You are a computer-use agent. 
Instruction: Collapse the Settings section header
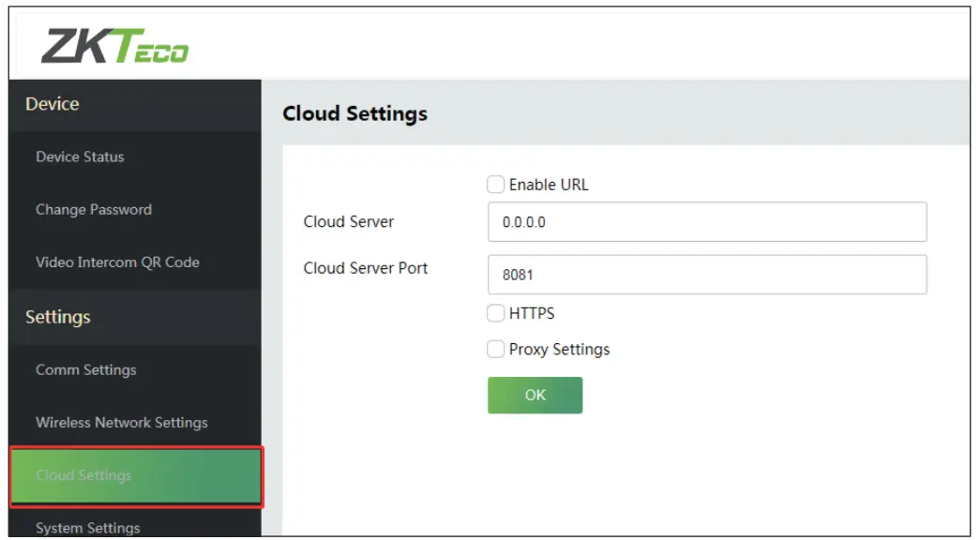[56, 317]
